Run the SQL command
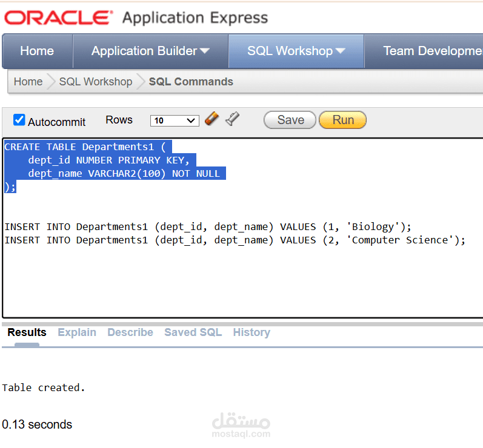483x448 pixels. pyautogui.click(x=343, y=120)
